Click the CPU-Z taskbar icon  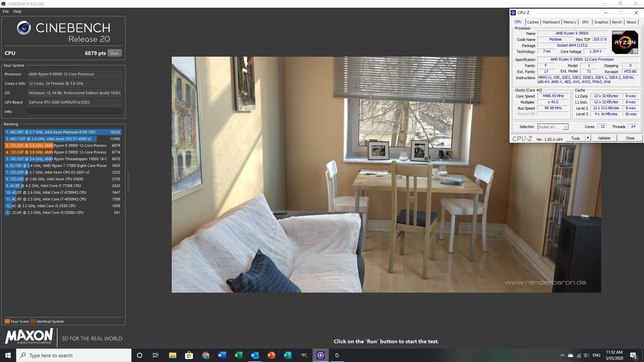click(x=321, y=355)
